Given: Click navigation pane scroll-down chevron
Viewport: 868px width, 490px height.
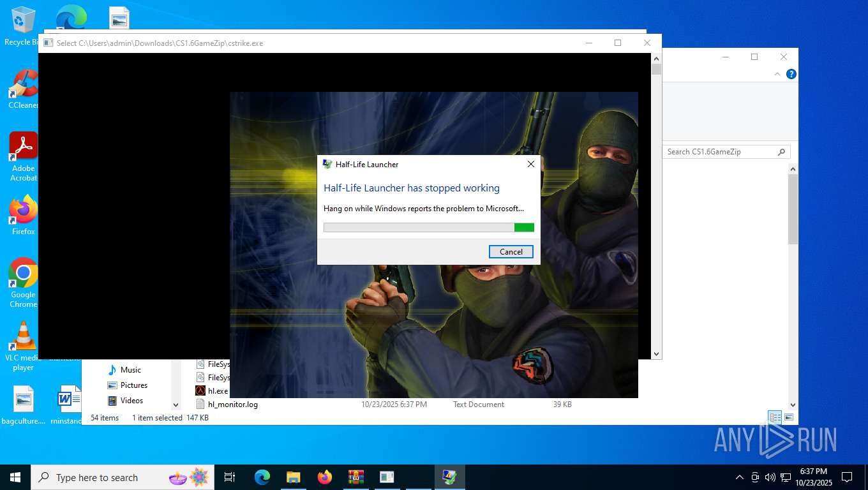Looking at the screenshot, I should coord(176,405).
